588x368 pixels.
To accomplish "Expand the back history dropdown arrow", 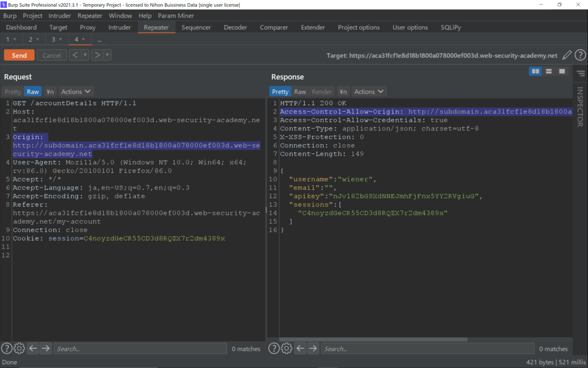I will [x=85, y=55].
